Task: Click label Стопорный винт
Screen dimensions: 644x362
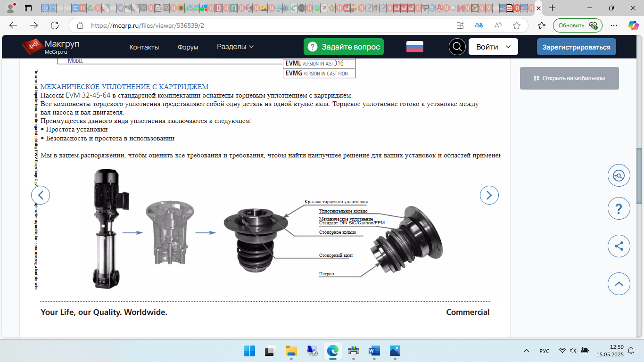Action: (x=336, y=255)
